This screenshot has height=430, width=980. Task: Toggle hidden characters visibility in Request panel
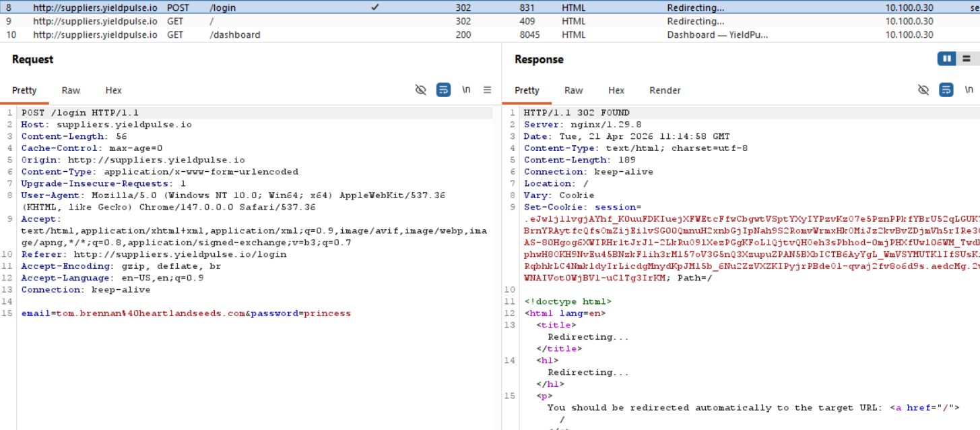[421, 90]
